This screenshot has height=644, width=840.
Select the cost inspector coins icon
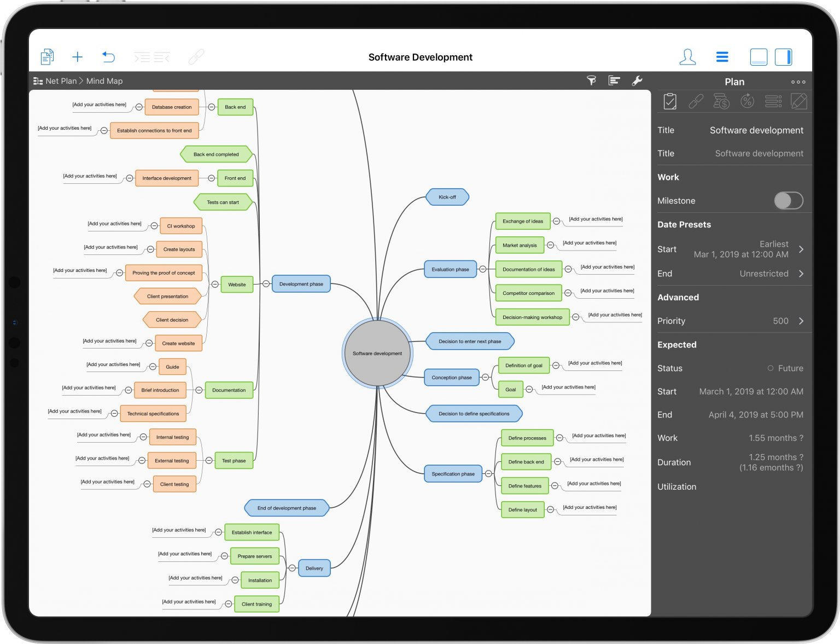pyautogui.click(x=721, y=101)
